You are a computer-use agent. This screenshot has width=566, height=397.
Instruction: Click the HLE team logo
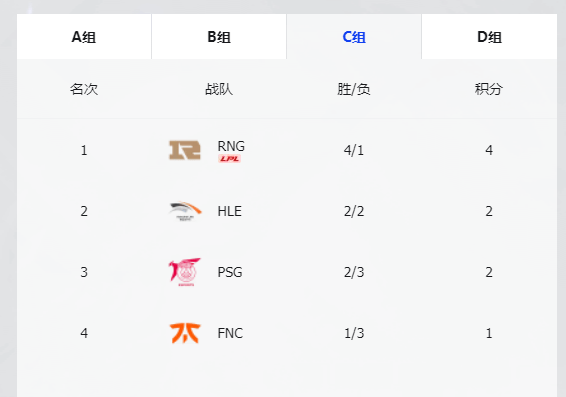coord(185,211)
